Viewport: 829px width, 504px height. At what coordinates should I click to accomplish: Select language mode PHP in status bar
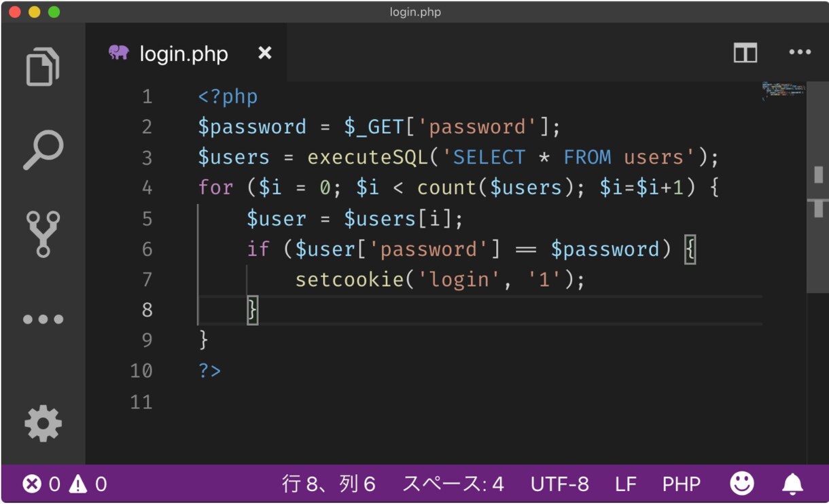click(x=682, y=484)
